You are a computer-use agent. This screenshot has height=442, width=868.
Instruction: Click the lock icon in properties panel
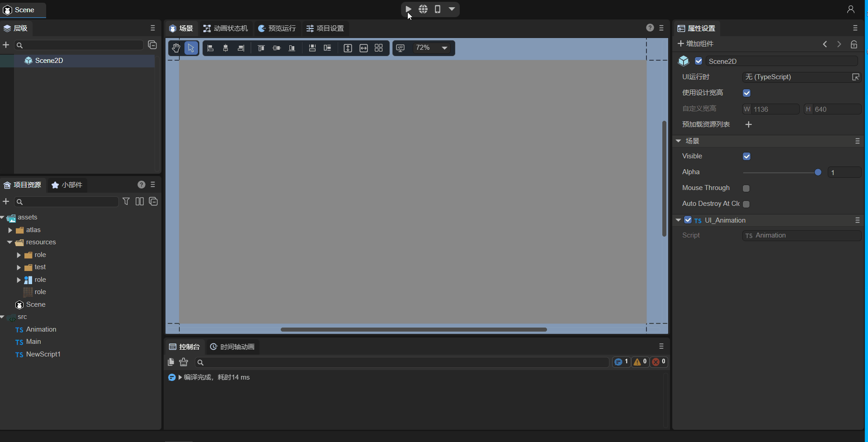tap(854, 44)
